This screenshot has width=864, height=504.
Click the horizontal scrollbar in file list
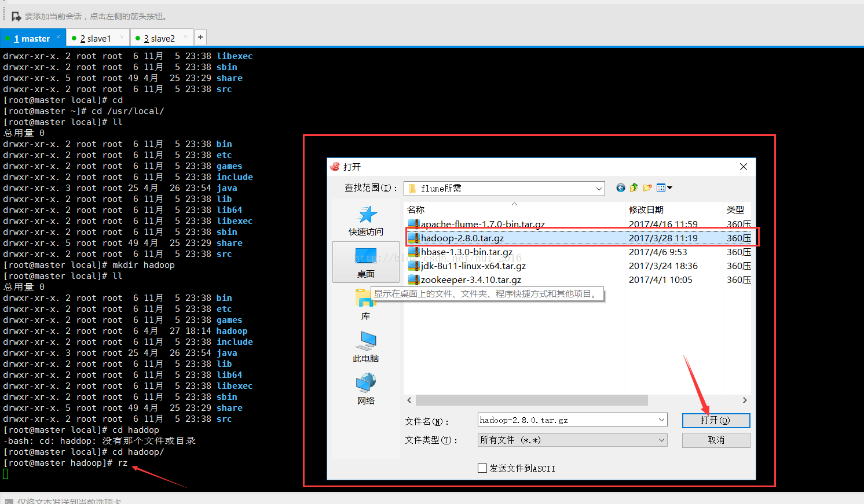point(532,400)
